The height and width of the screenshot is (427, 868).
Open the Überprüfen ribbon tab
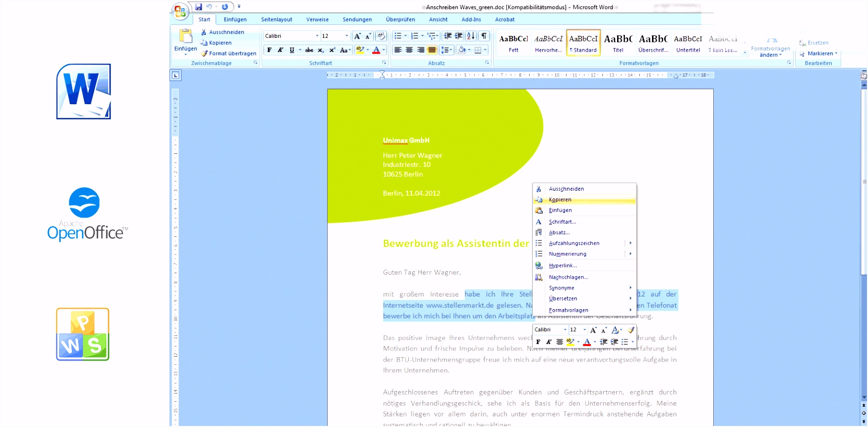click(401, 19)
